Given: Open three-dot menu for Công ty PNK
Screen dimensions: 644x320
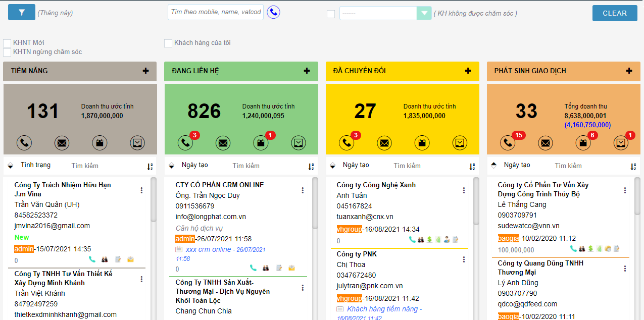Looking at the screenshot, I should click(464, 259).
